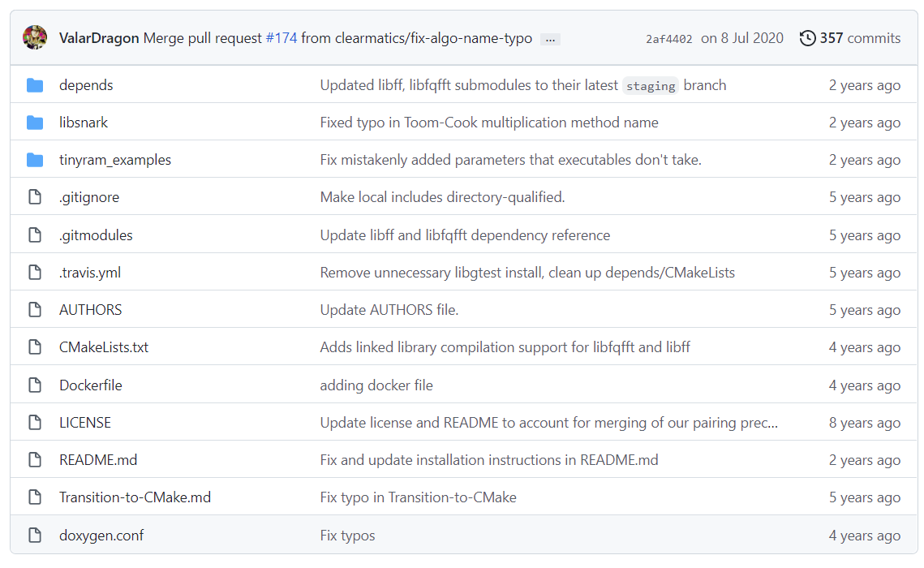Open the README.md file
924x568 pixels.
(x=98, y=459)
